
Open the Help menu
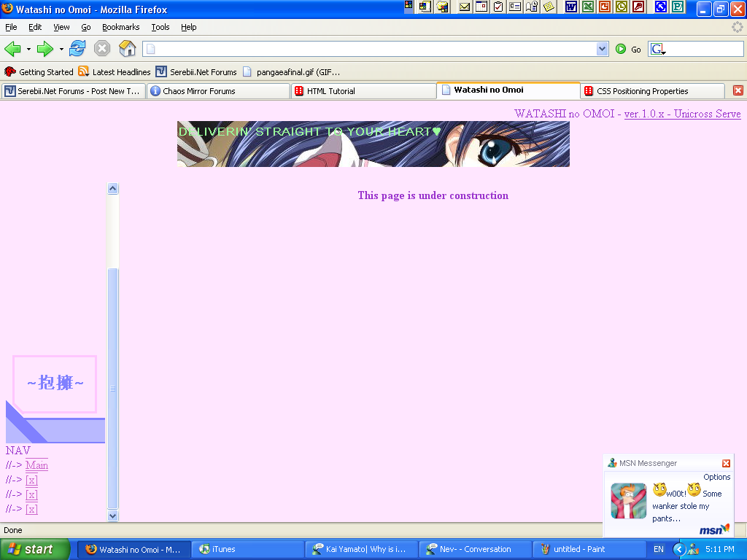(189, 27)
